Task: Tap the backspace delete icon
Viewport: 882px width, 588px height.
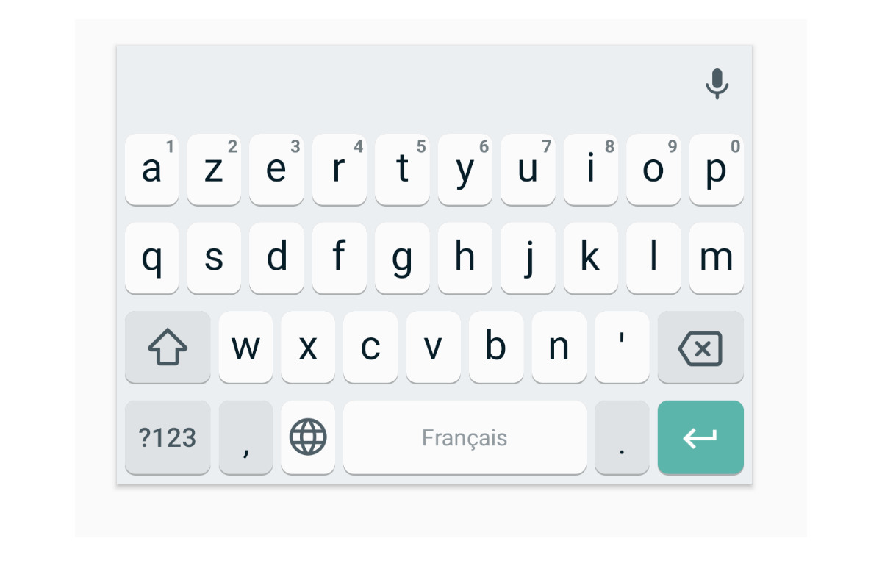Action: pos(700,347)
